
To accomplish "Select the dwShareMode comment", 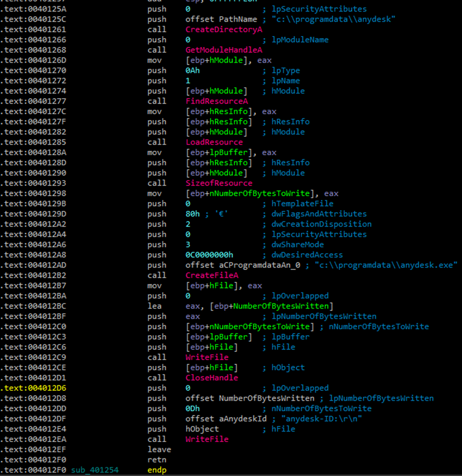I will coord(298,244).
